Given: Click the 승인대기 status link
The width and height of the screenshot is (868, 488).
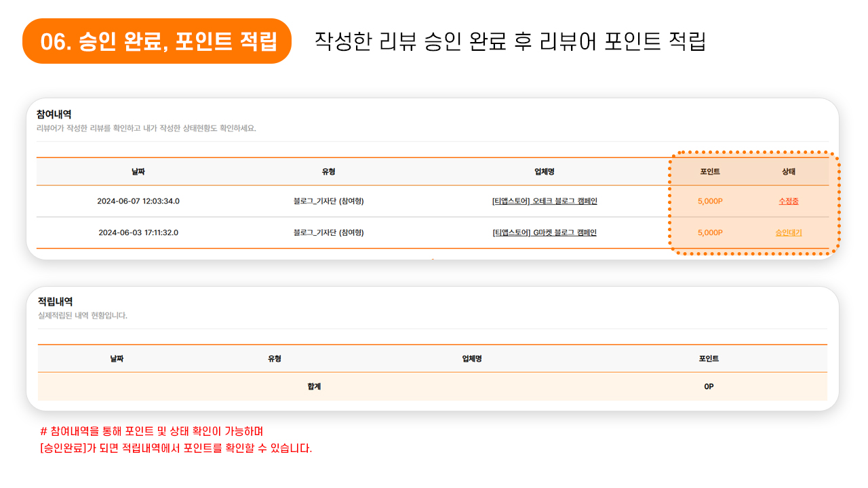Looking at the screenshot, I should point(789,232).
